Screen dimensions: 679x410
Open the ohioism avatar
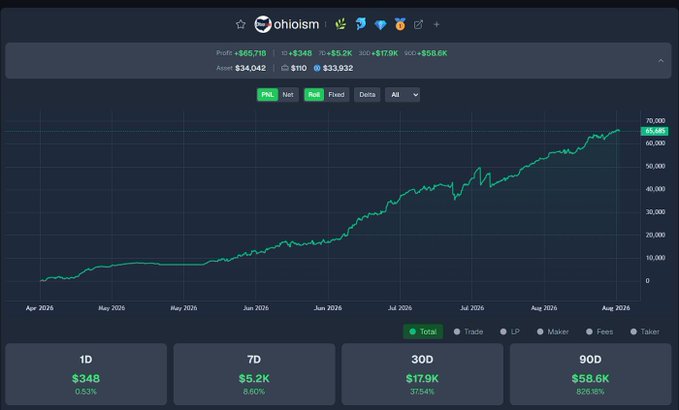tap(263, 24)
